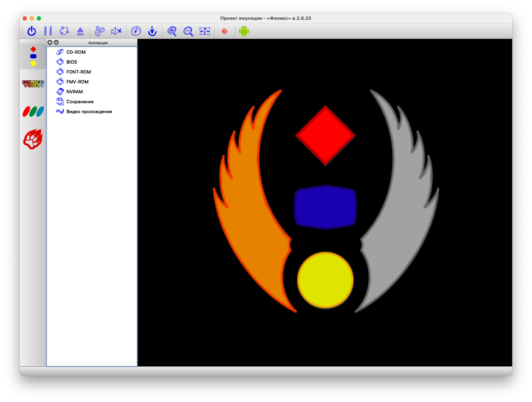Select CD-ROM in the Коллекция panel
The height and width of the screenshot is (402, 532).
tap(76, 52)
